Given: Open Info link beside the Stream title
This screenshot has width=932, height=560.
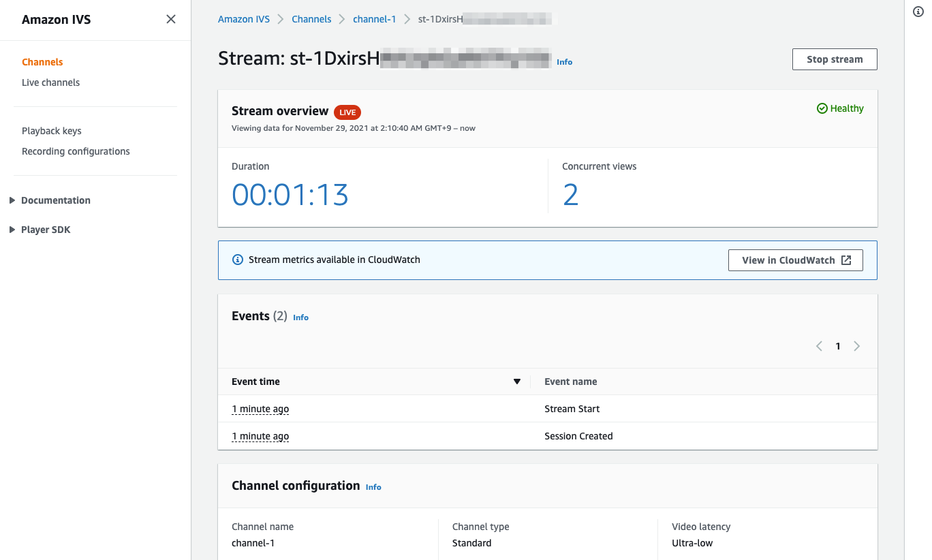Looking at the screenshot, I should pyautogui.click(x=564, y=62).
